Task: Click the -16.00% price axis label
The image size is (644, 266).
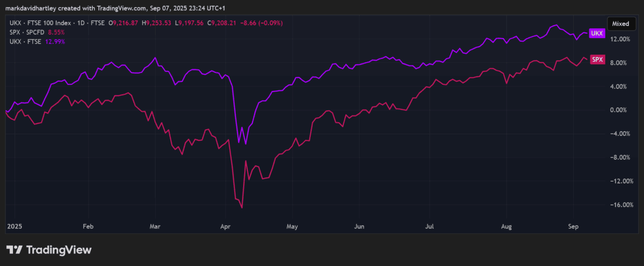Action: point(617,205)
